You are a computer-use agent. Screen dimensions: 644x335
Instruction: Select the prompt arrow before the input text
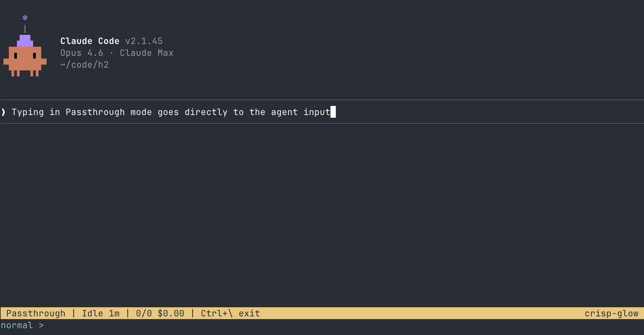(x=3, y=112)
